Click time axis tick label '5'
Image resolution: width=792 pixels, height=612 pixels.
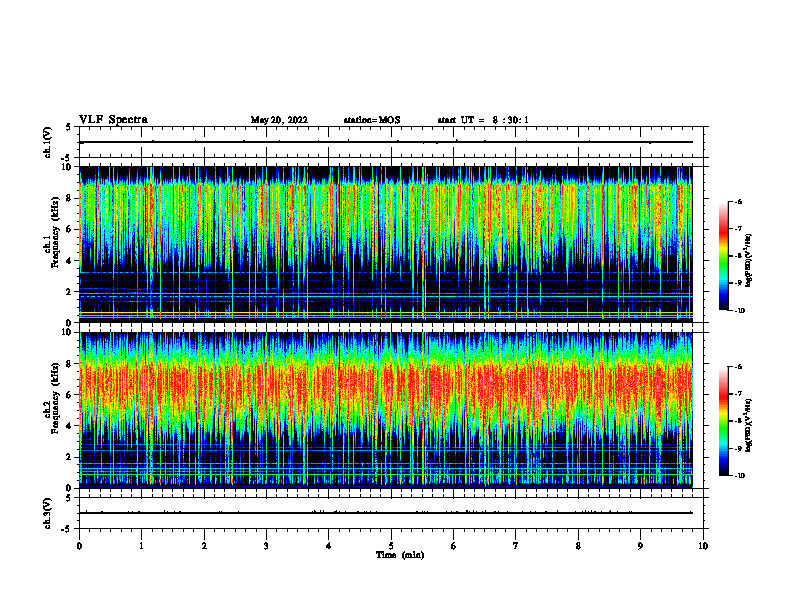coord(391,546)
